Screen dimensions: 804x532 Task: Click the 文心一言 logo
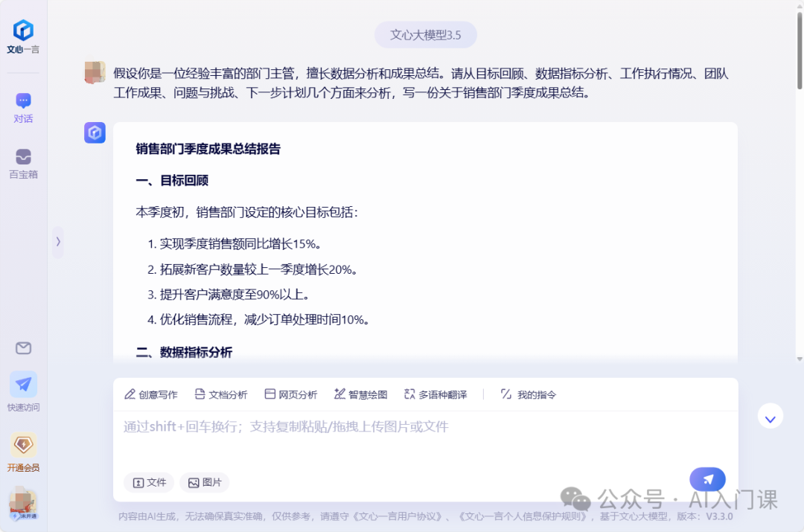click(23, 36)
